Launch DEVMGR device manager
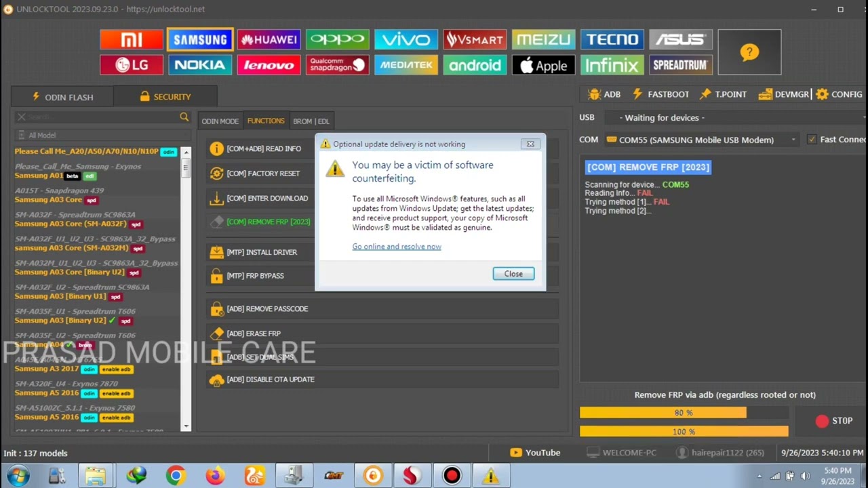The width and height of the screenshot is (868, 488). (784, 94)
